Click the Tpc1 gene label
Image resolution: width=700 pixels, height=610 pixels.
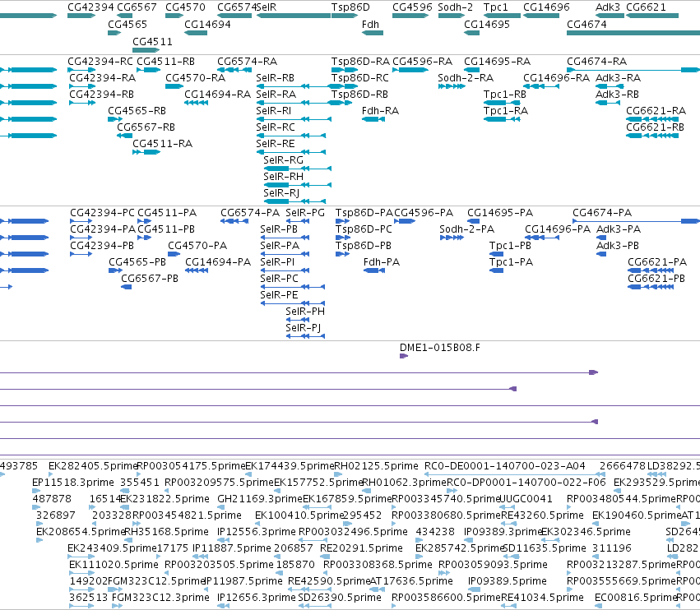tap(495, 7)
